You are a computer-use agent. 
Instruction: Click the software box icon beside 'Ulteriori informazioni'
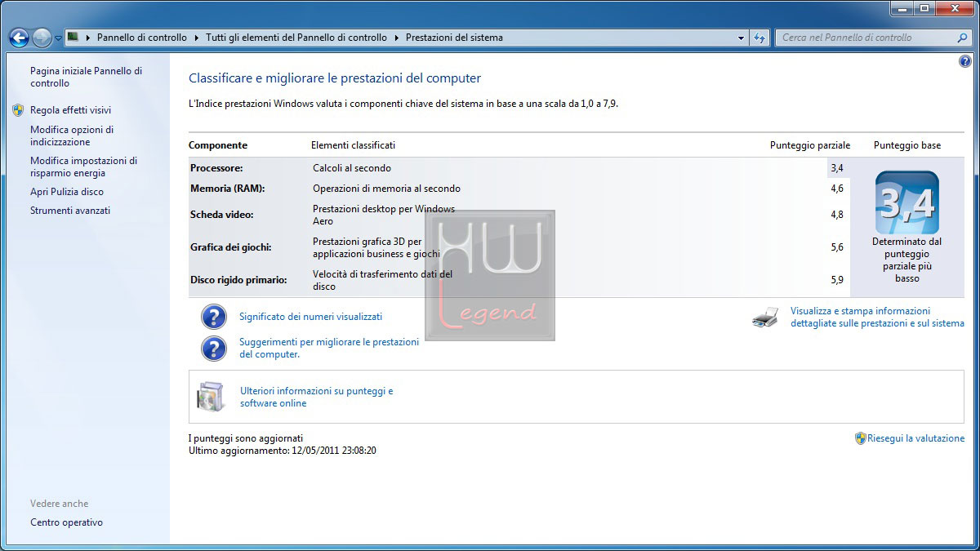(x=210, y=397)
